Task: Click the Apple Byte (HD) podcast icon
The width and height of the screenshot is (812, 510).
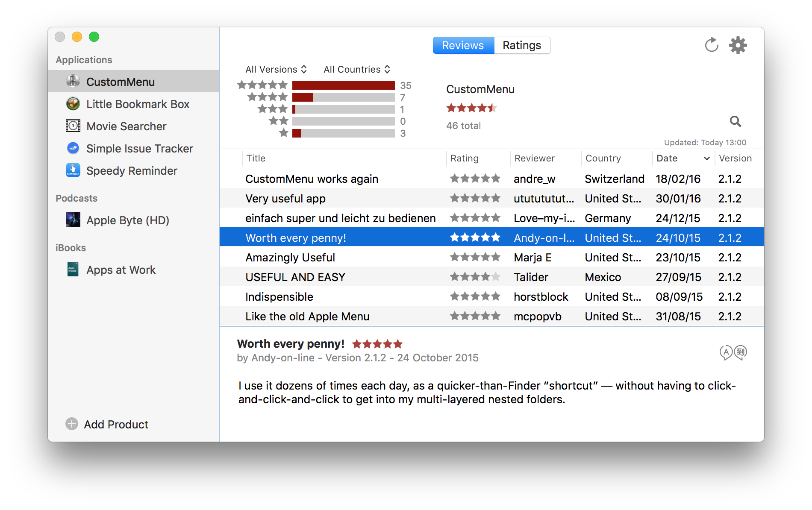Action: pos(73,220)
